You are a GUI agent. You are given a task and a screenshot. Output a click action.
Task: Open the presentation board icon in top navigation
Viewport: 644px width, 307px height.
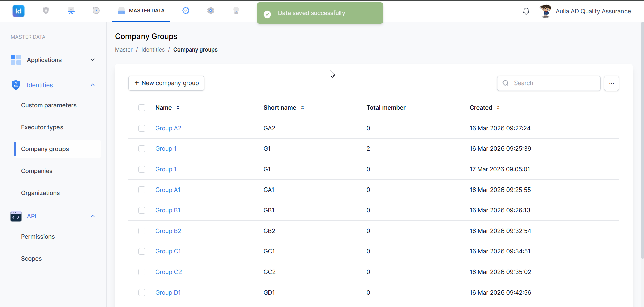(71, 11)
